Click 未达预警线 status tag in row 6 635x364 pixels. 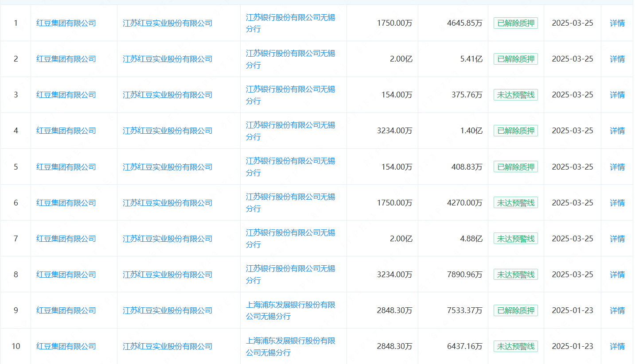pos(516,203)
